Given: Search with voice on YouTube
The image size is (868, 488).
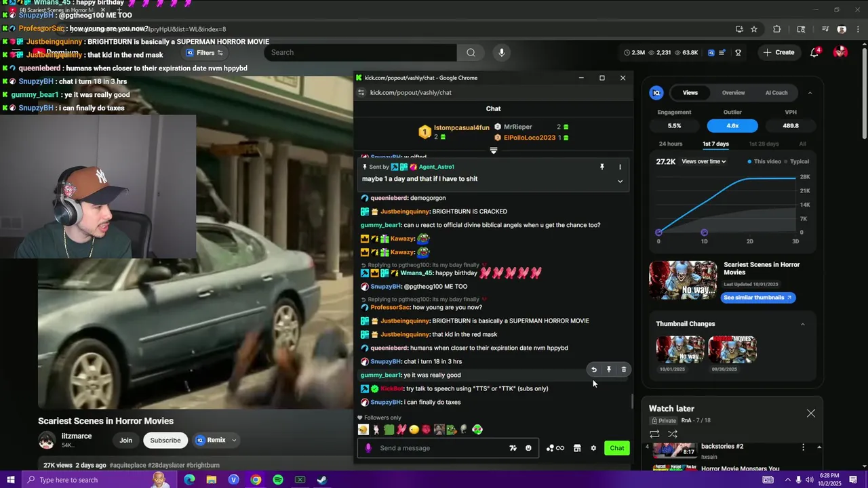Looking at the screenshot, I should point(502,53).
